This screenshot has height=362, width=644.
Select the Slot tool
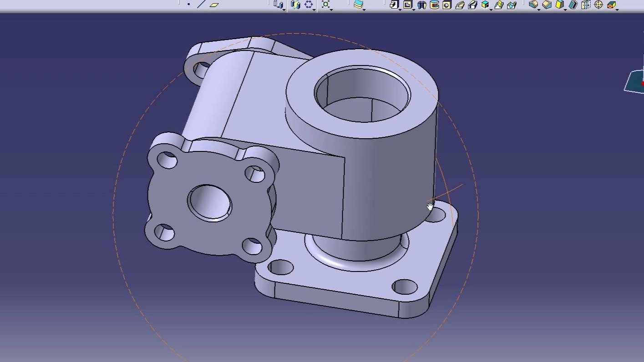472,5
